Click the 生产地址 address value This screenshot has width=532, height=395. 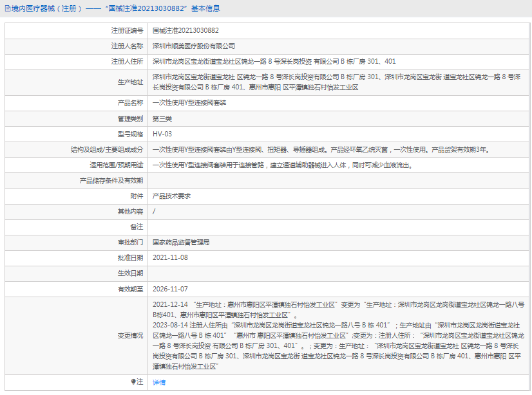click(337, 82)
